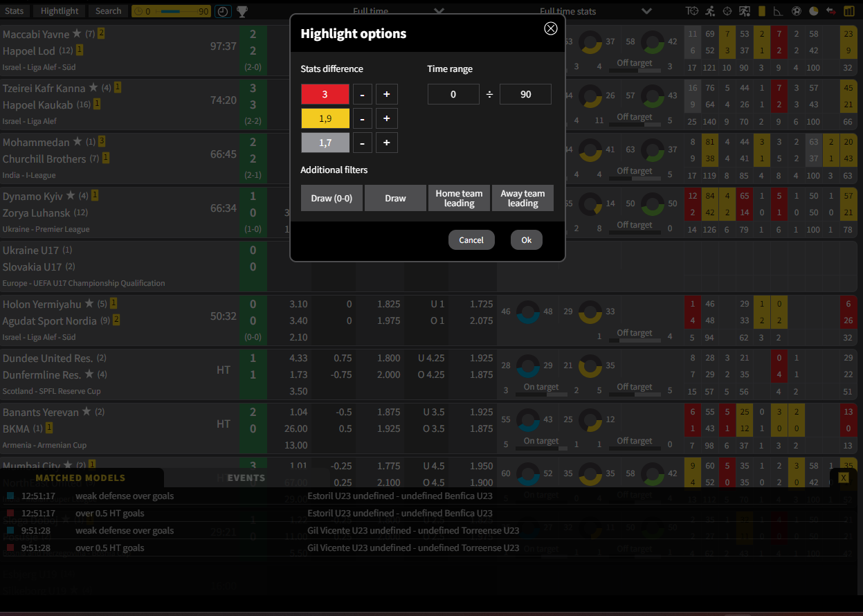This screenshot has height=616, width=863.
Task: Select the red 3 color swatch
Action: pos(325,94)
